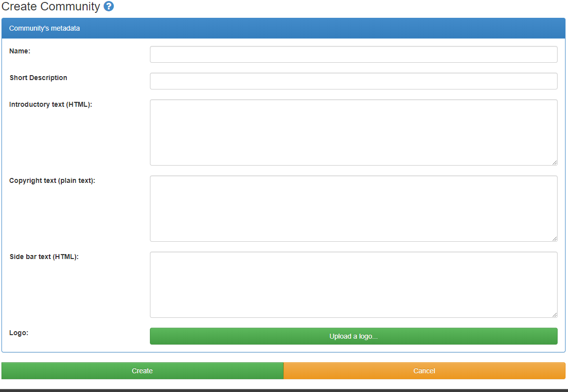The height and width of the screenshot is (392, 568).
Task: Upload a logo button
Action: 354,336
